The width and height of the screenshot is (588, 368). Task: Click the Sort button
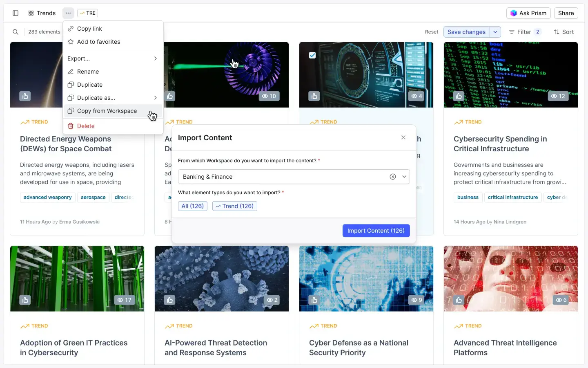(563, 32)
